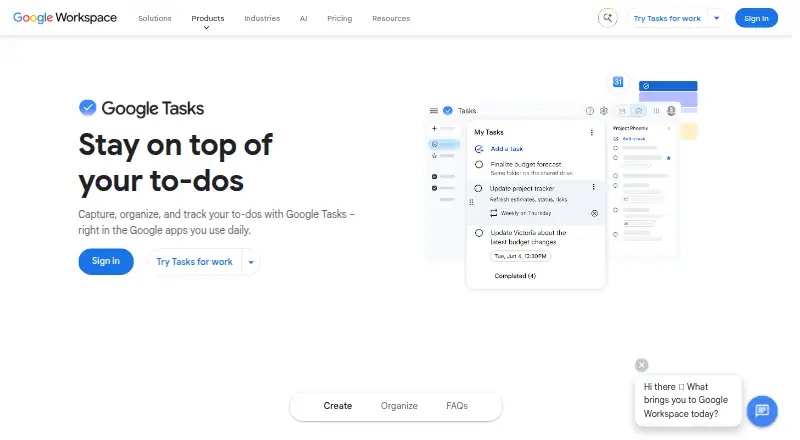Screen dimensions: 800x440
Task: Click the purple calendar event block
Action: [668, 100]
